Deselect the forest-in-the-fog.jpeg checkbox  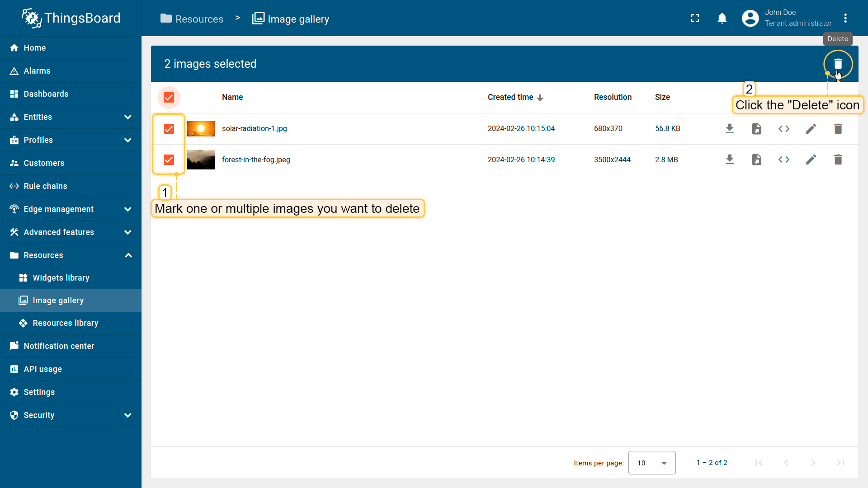click(169, 160)
